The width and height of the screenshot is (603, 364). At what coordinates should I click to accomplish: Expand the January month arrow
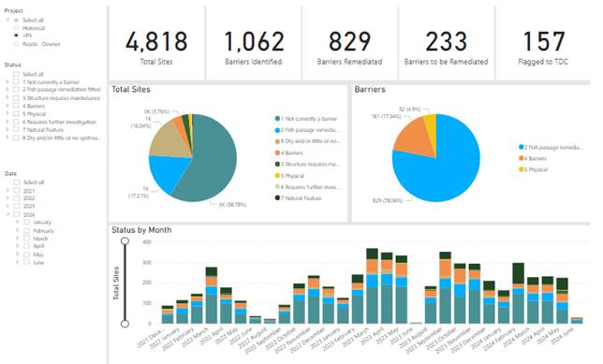coord(17,222)
